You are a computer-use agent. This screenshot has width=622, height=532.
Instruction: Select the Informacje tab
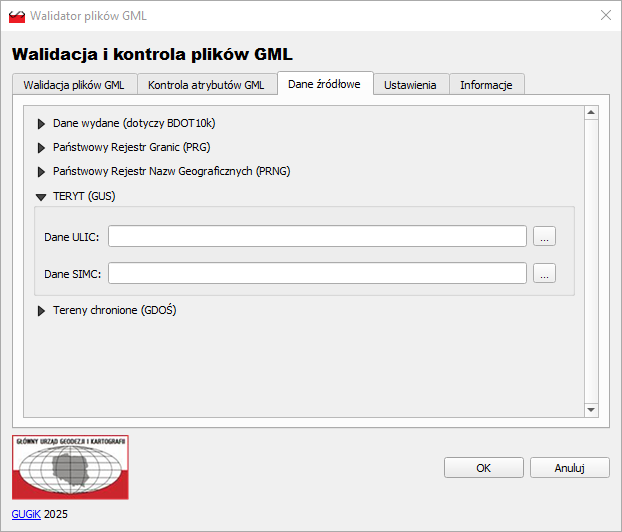486,85
